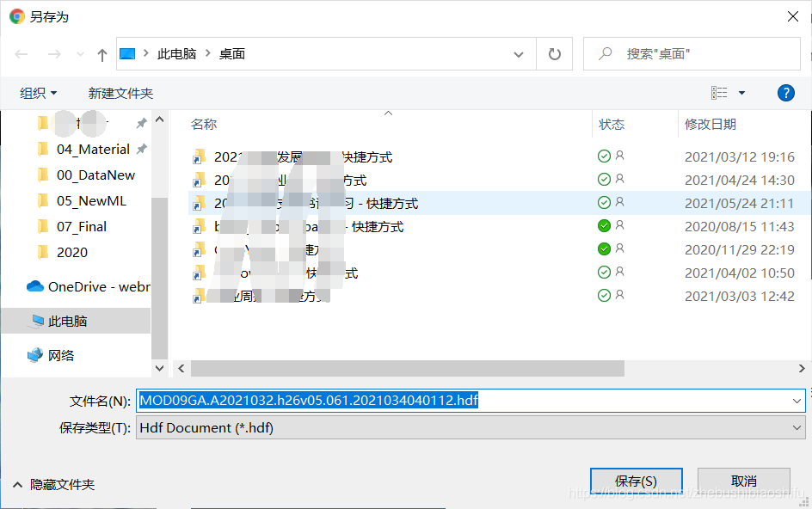
Task: Click 桌面 in the address path
Action: pyautogui.click(x=232, y=54)
